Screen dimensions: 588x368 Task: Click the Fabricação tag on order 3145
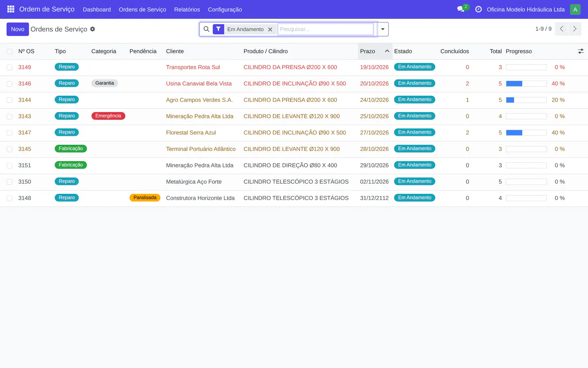click(71, 148)
